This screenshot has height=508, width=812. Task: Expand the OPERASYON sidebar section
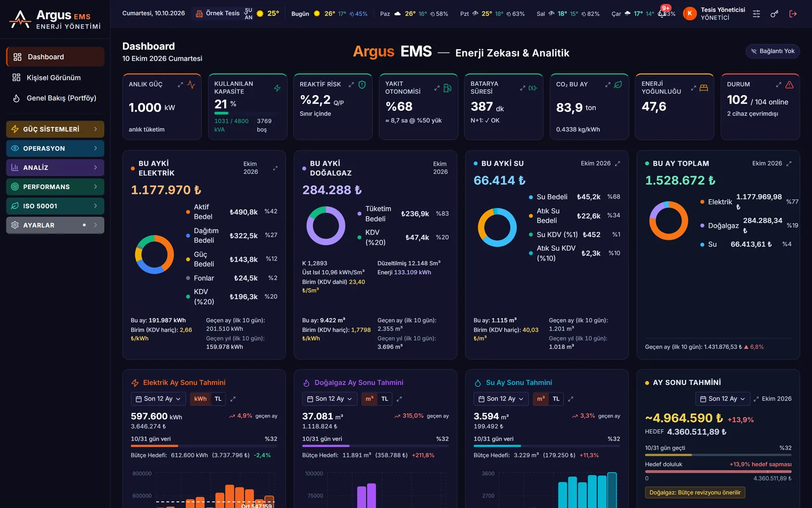pyautogui.click(x=55, y=148)
